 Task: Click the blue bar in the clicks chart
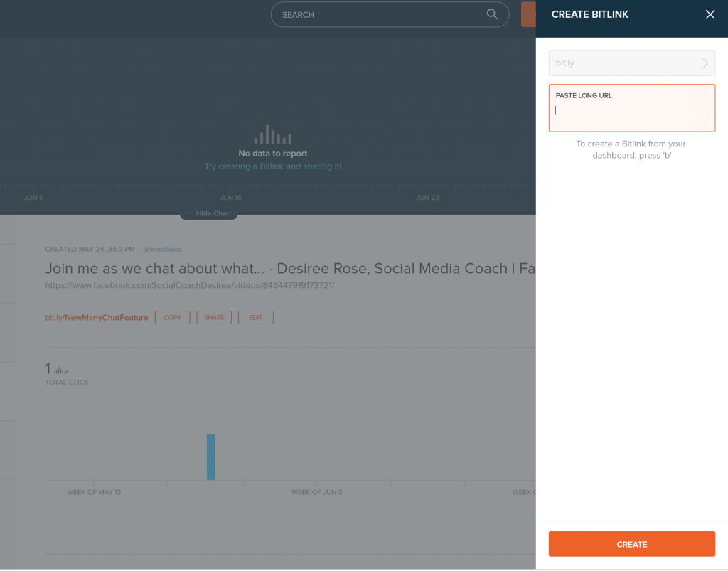pos(210,457)
